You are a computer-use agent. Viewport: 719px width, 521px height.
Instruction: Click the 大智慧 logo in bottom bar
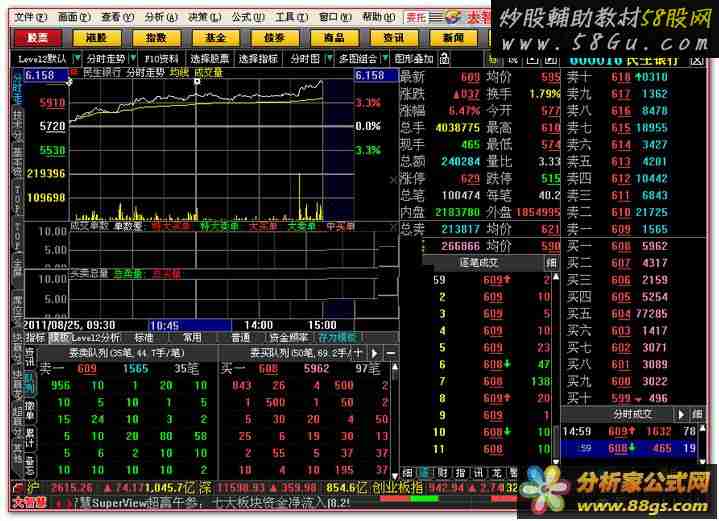click(29, 503)
